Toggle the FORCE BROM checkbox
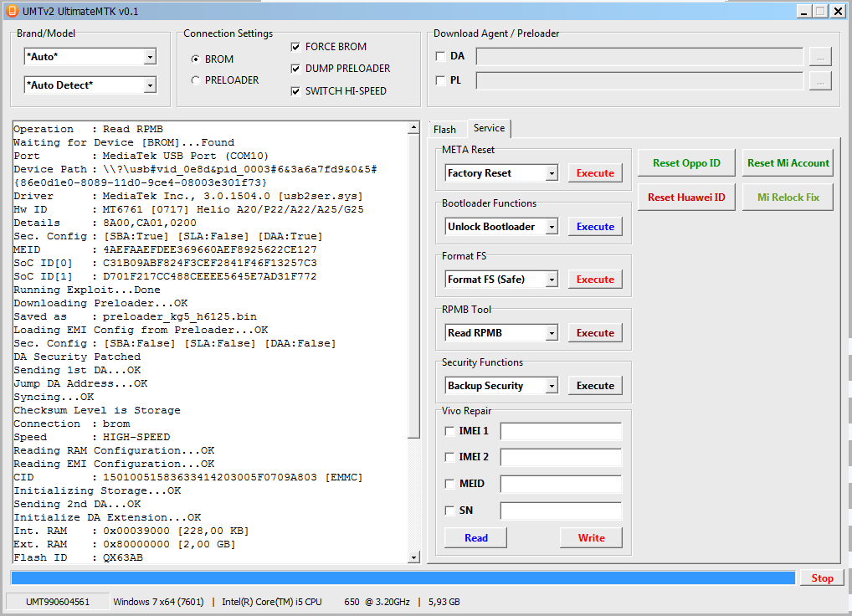The width and height of the screenshot is (852, 616). (x=295, y=47)
